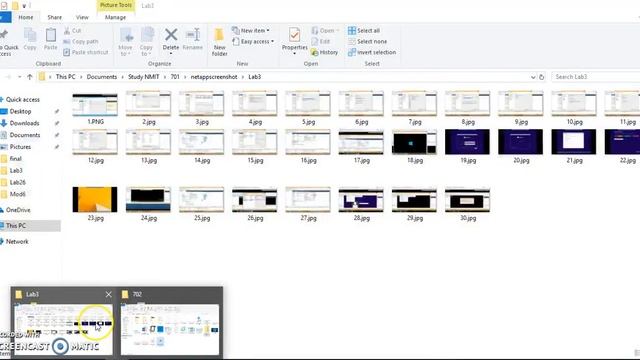Viewport: 640px width, 360px height.
Task: Switch to the 702 window preview
Action: point(170,329)
